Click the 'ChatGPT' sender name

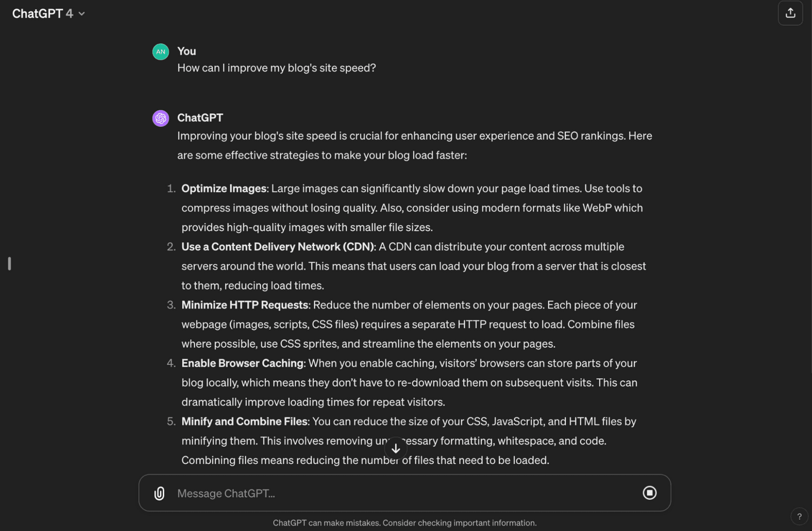[x=200, y=118]
